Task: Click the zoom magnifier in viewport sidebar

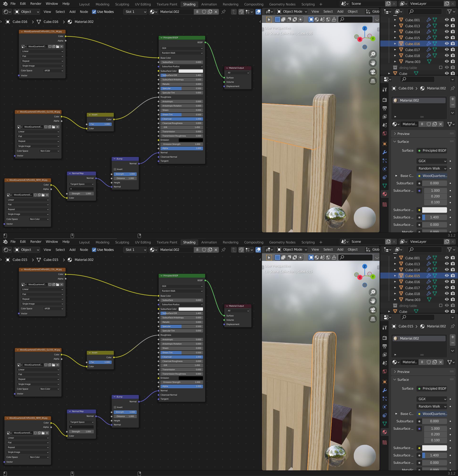Action: [373, 54]
